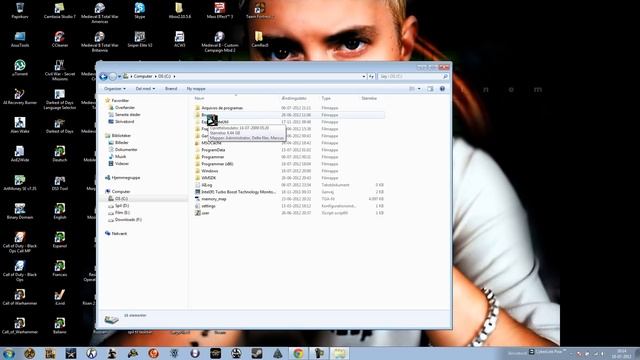Open the Francais desktop shortcut

pyautogui.click(x=60, y=268)
